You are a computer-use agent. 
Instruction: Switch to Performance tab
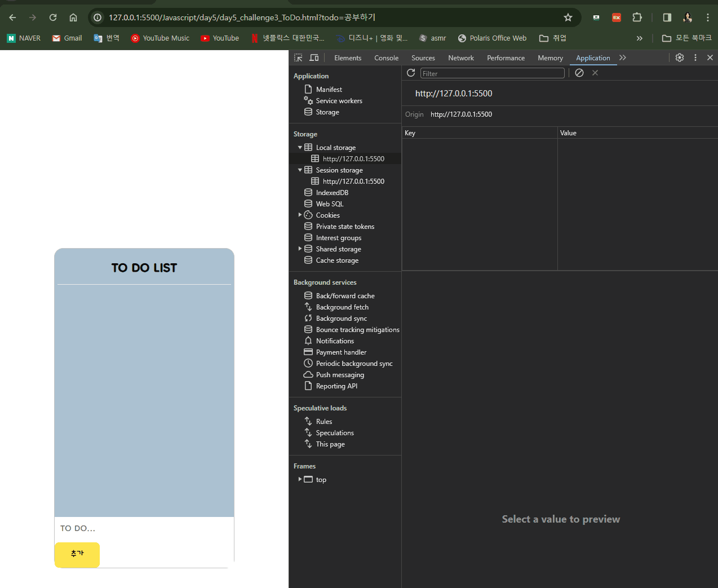pos(506,58)
